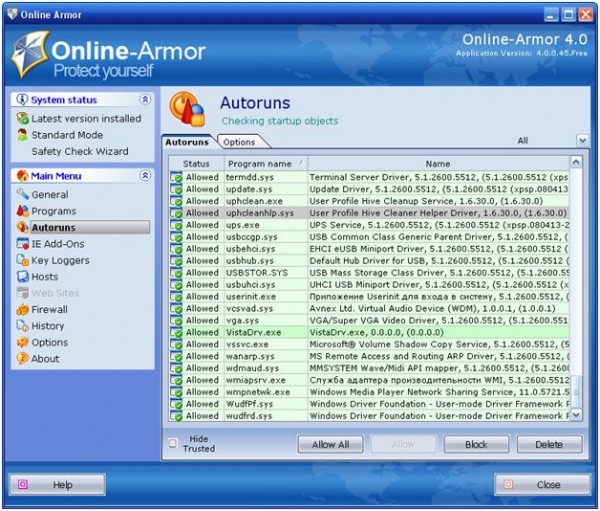Click the status icon of ups.exe row
Viewport: 600px width, 511px height.
pyautogui.click(x=176, y=225)
